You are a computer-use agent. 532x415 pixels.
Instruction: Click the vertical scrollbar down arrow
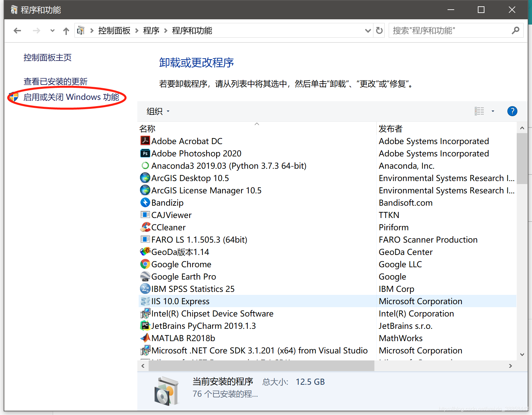click(x=522, y=354)
